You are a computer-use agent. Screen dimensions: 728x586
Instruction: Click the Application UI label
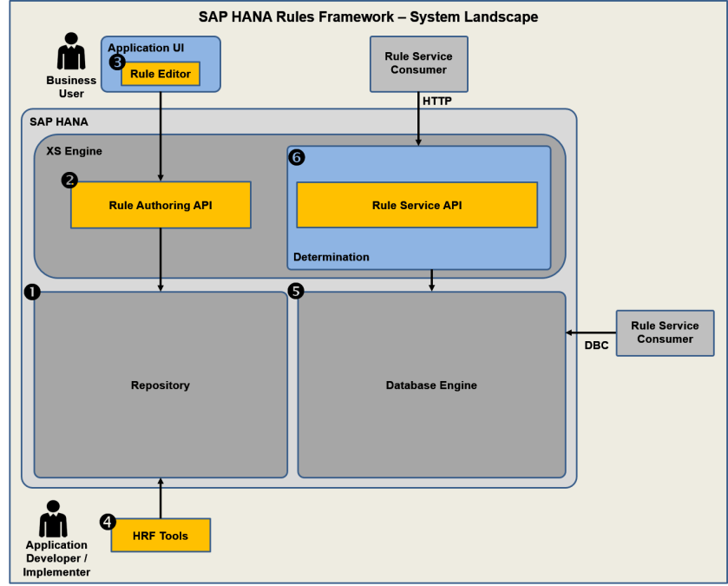click(145, 47)
